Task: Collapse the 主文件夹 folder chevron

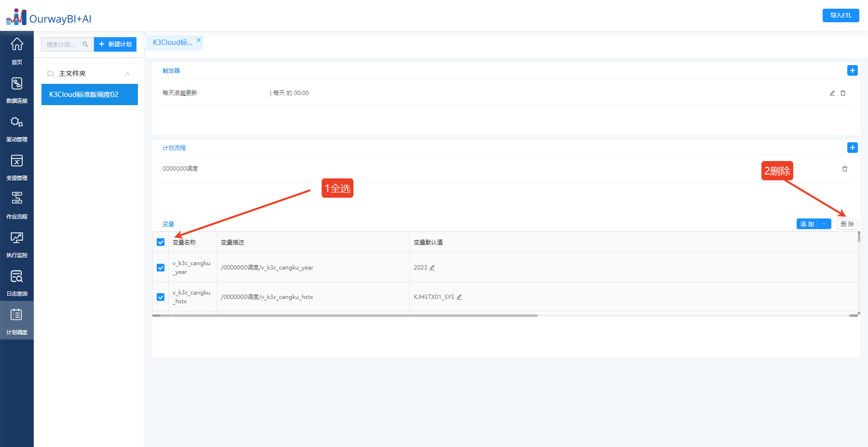Action: point(127,74)
